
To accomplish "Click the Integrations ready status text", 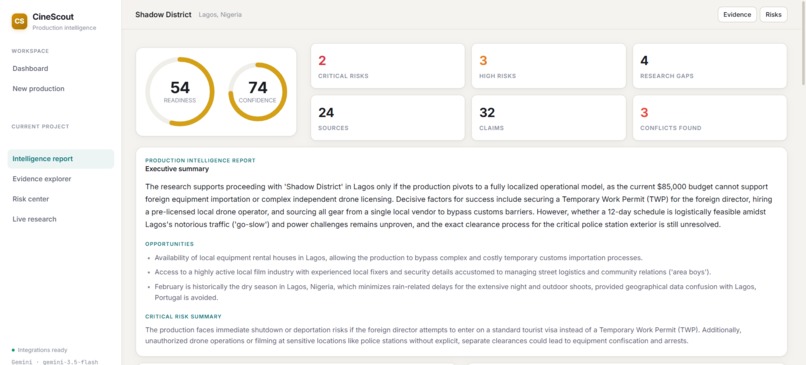I will point(42,350).
